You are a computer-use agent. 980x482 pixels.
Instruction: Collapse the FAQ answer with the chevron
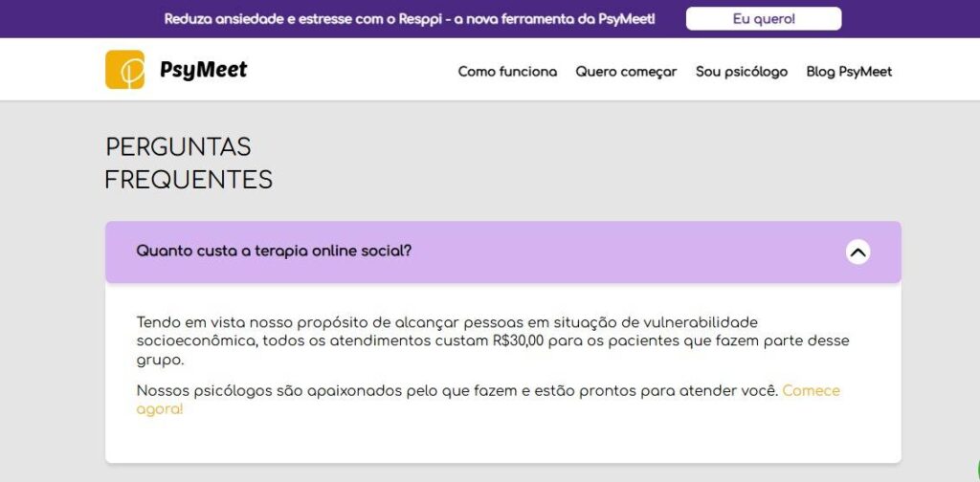click(x=857, y=252)
